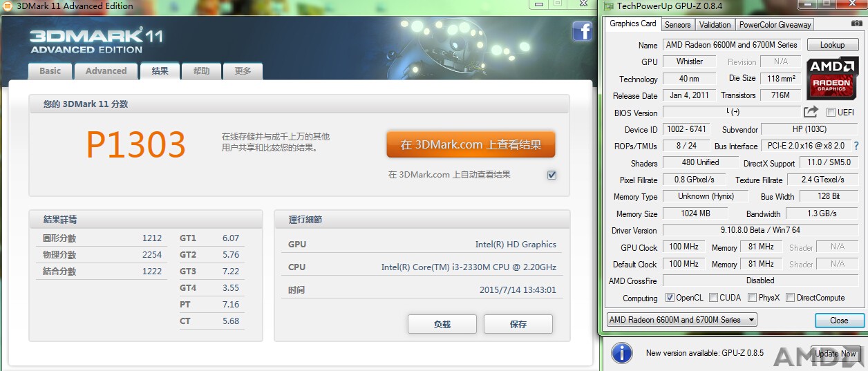Click the 結合分數 combined score value 1222

152,272
